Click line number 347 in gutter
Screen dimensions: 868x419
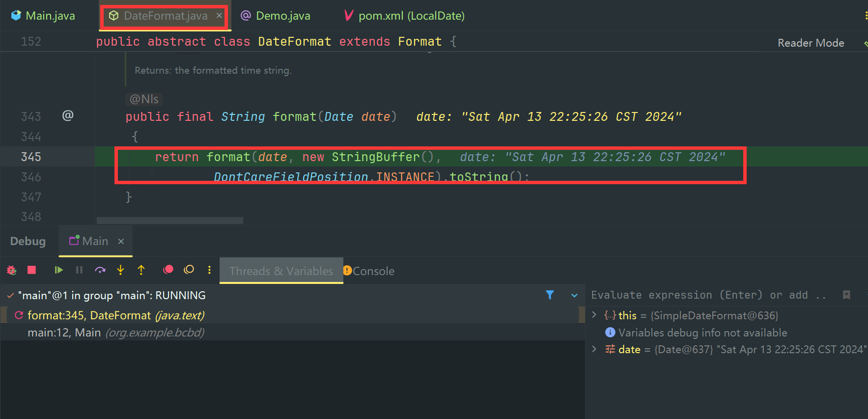point(31,197)
